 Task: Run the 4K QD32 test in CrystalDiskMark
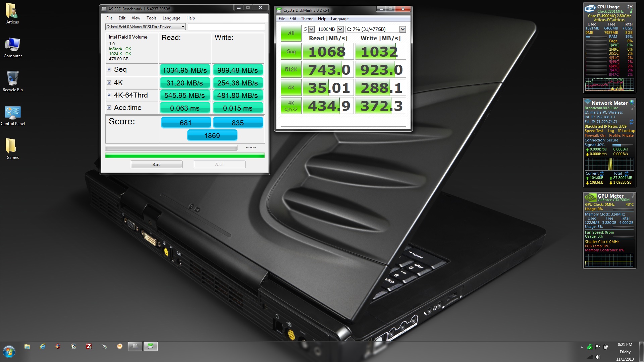click(x=291, y=106)
